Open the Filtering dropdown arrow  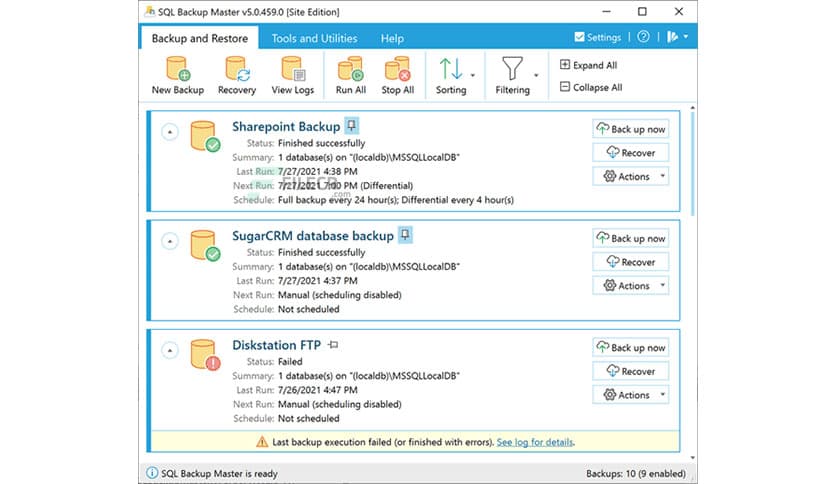tap(536, 75)
